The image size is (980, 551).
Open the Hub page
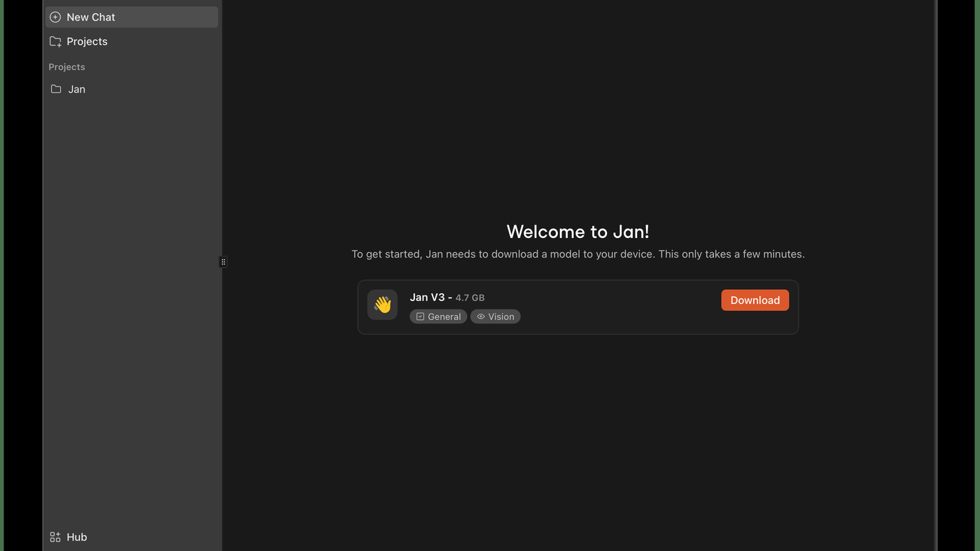(x=132, y=537)
